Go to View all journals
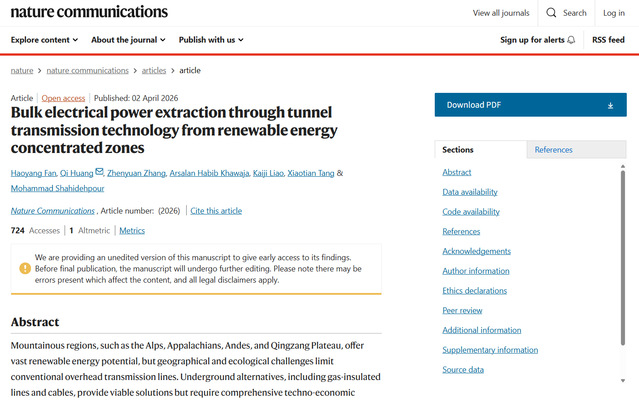 click(x=501, y=13)
